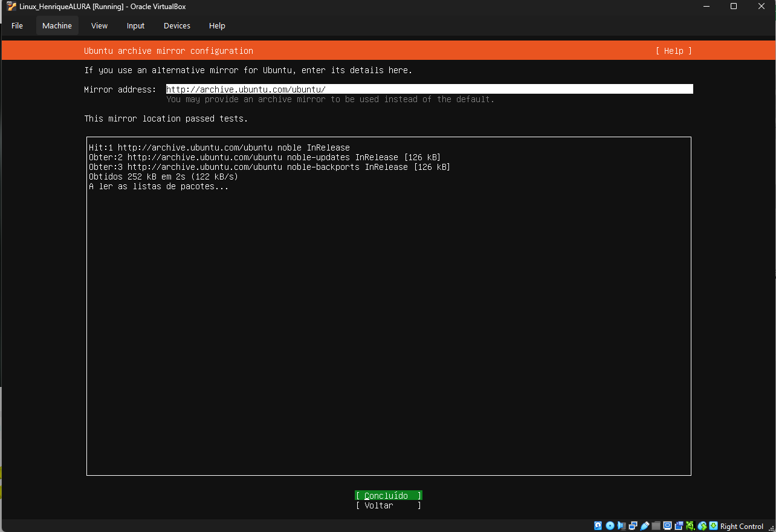776x532 pixels.
Task: Minimize the VirtualBox window
Action: (x=706, y=7)
